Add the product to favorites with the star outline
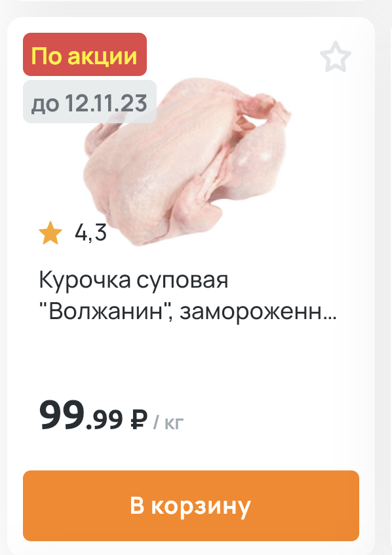 click(336, 57)
